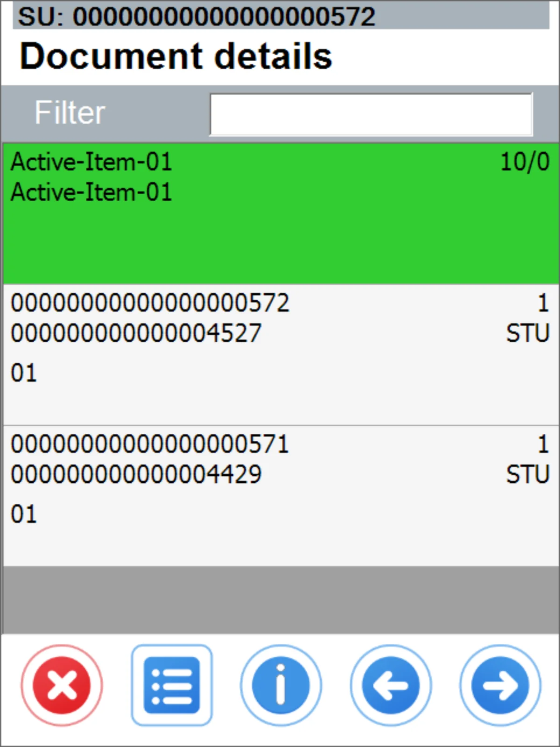The height and width of the screenshot is (747, 560).
Task: Click the Document details title
Action: tap(176, 56)
